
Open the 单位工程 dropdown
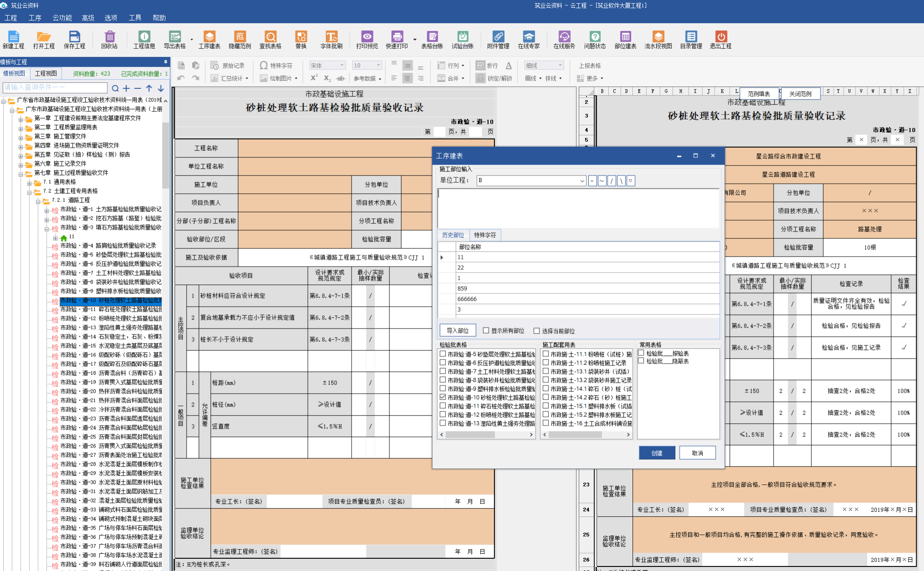pos(582,181)
